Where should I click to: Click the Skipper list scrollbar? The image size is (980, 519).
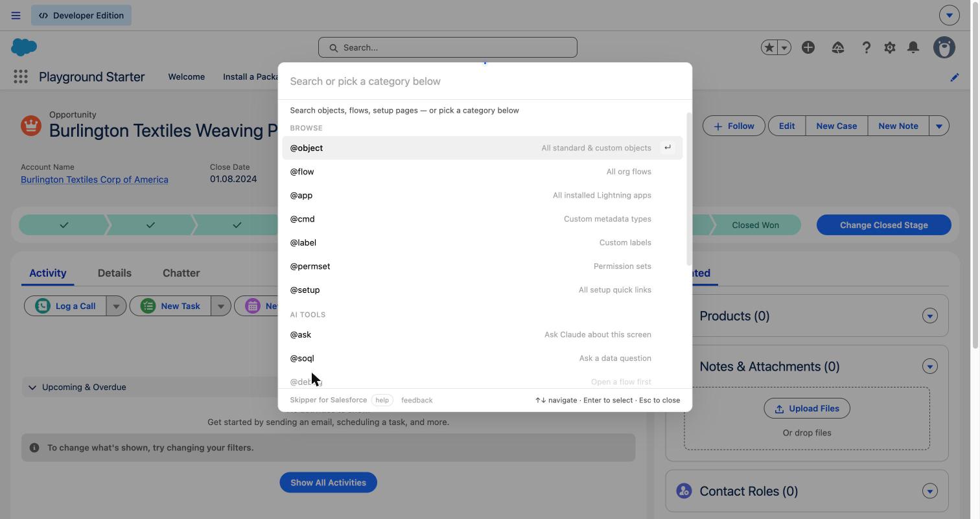pos(689,188)
